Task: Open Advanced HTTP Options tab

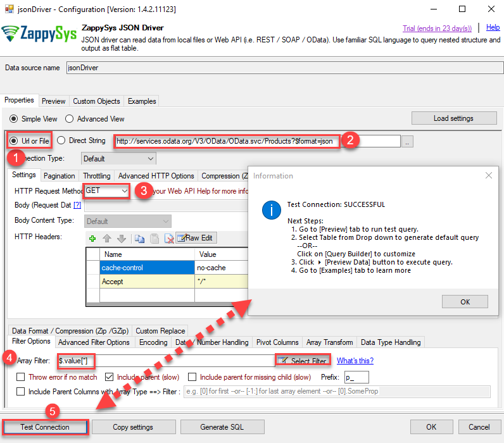Action: pos(156,176)
